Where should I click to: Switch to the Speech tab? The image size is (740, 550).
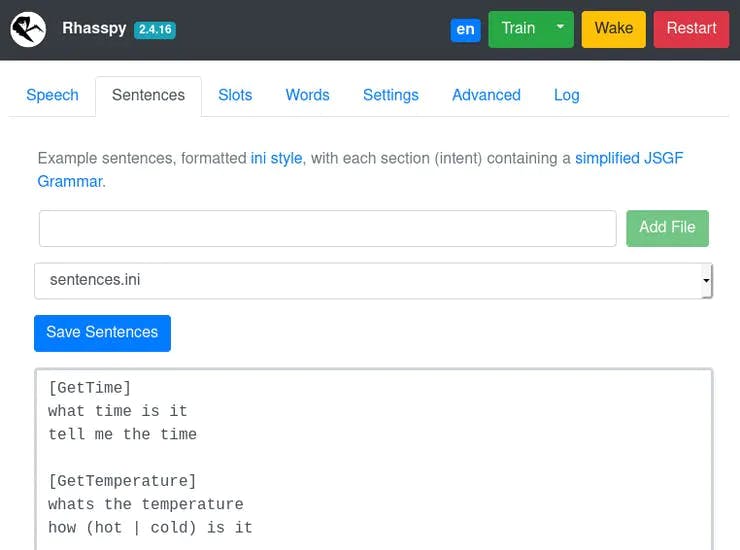pos(52,95)
